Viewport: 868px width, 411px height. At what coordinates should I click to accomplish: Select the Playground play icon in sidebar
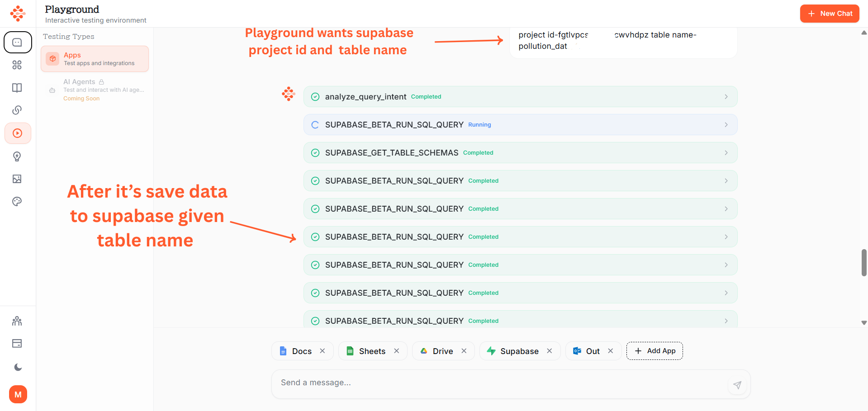18,133
